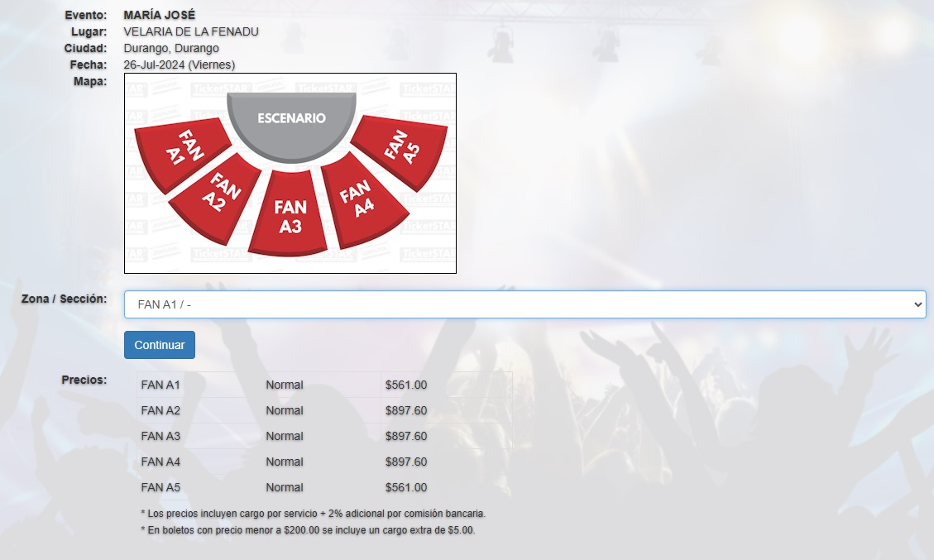934x560 pixels.
Task: Select the FAN A3 section on map
Action: (x=290, y=216)
